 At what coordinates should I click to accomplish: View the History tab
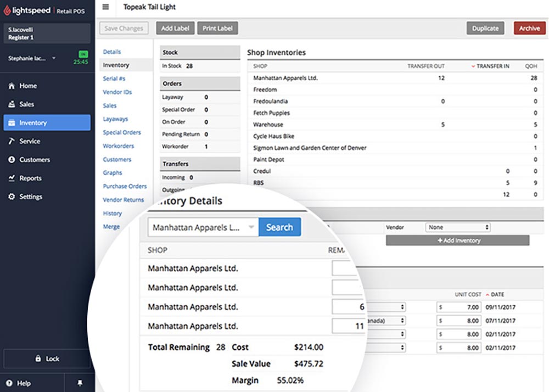pyautogui.click(x=113, y=213)
